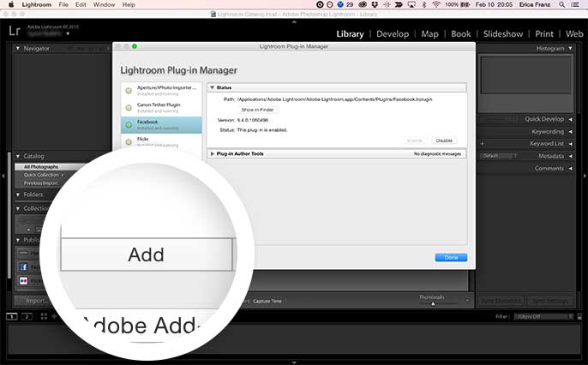Viewport: 588px width, 365px height.
Task: Switch to the Print module
Action: click(x=544, y=33)
